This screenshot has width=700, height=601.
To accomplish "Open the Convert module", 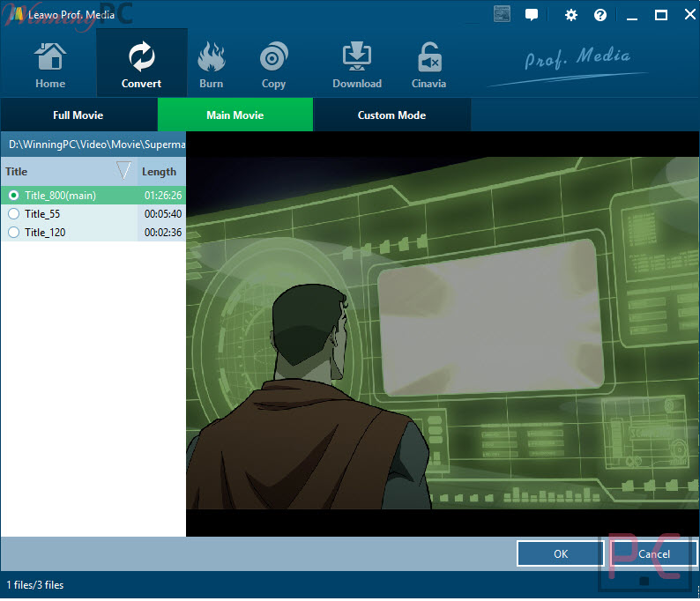I will coord(142,63).
